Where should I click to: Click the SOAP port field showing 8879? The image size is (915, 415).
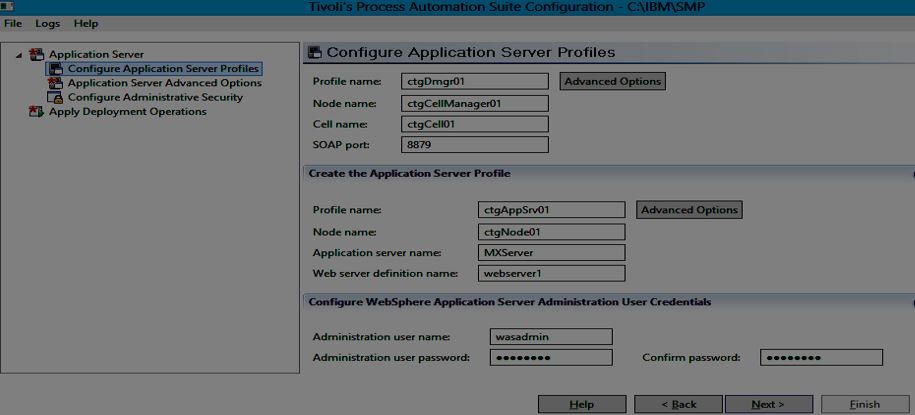pos(475,144)
